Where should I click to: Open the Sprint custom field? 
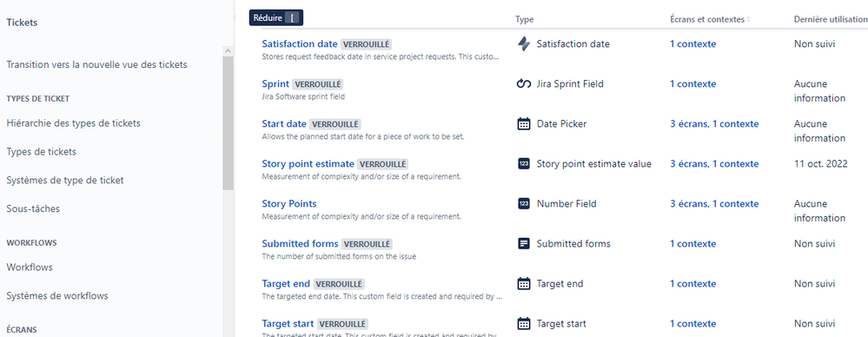click(275, 84)
